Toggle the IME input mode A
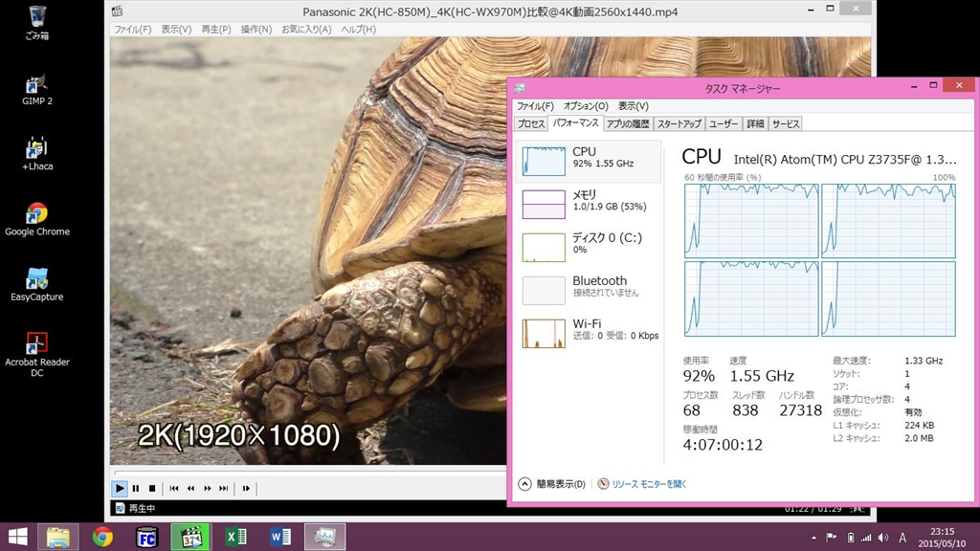The image size is (980, 551). coord(902,538)
